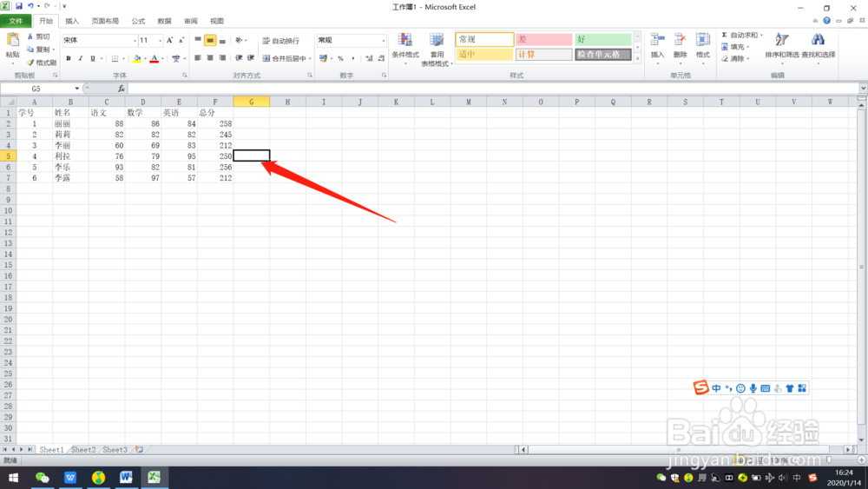Click the Format cells (格式) icon
This screenshot has width=868, height=489.
coord(702,41)
